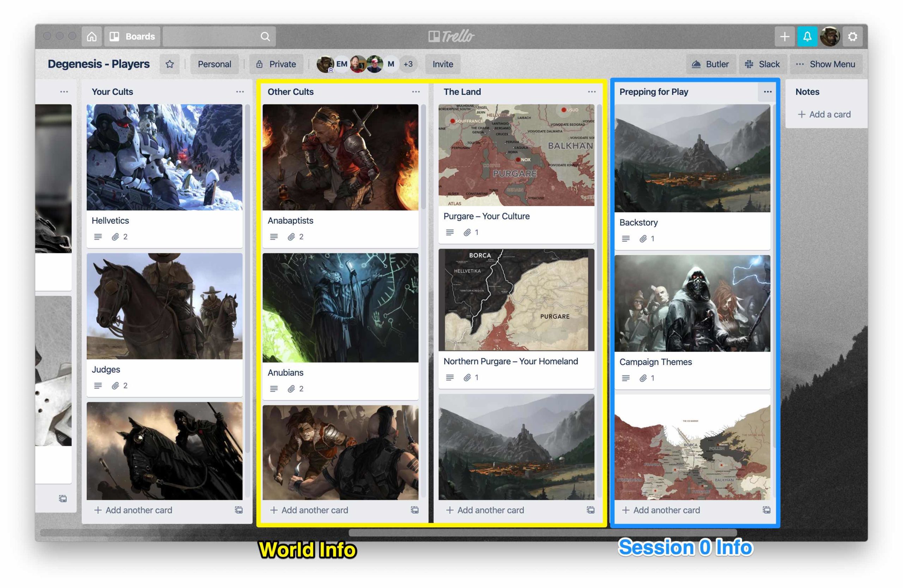Open Purgare – Your Culture card

click(x=516, y=174)
